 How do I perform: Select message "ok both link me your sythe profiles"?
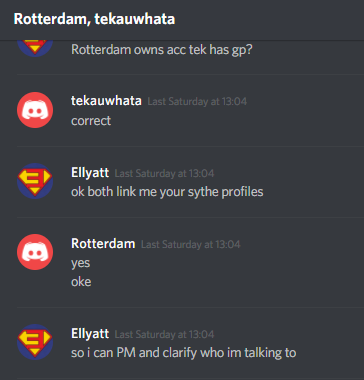point(167,192)
